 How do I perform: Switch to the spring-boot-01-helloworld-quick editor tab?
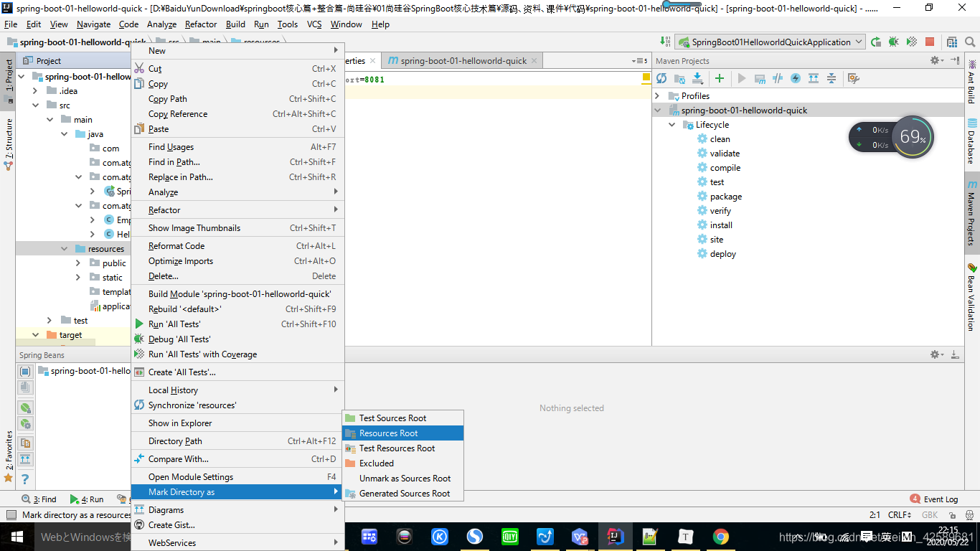point(461,60)
